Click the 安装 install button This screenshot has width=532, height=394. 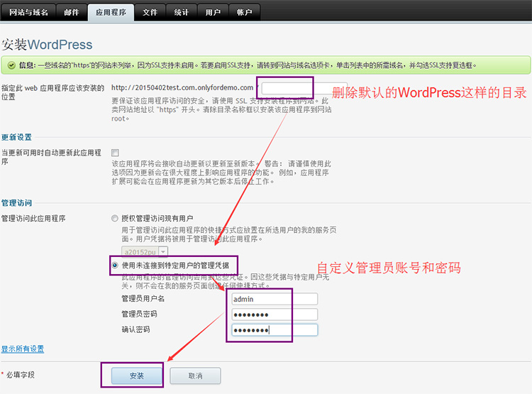tap(137, 376)
